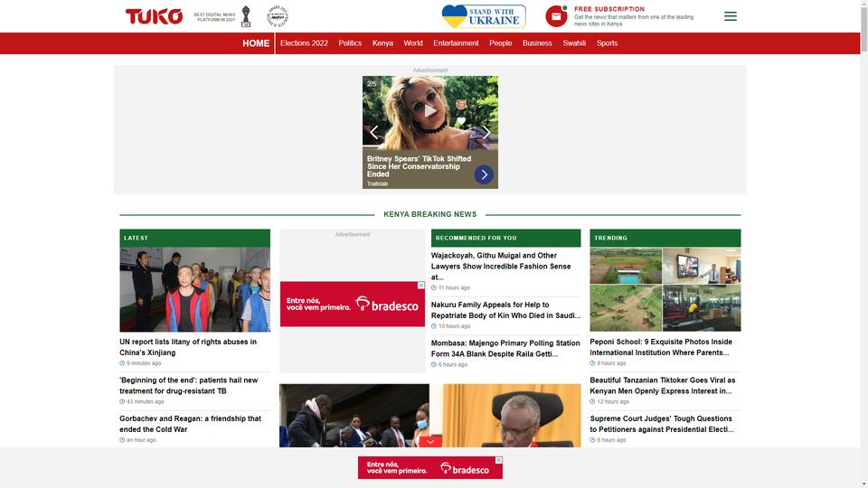The height and width of the screenshot is (488, 868).
Task: Click the round award seal badge
Action: (x=278, y=16)
